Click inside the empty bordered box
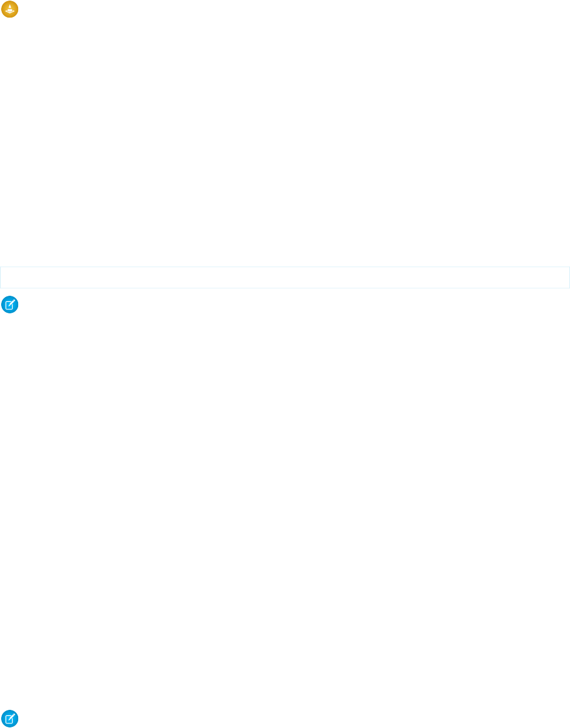570x728 pixels. tap(285, 278)
